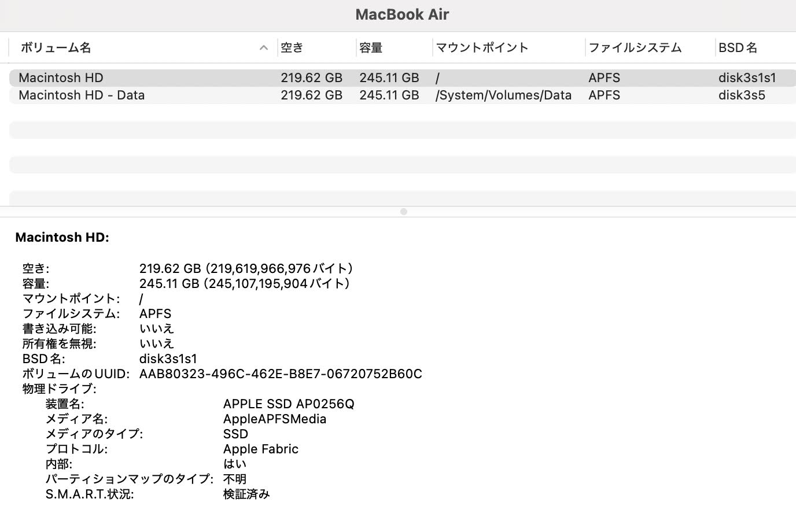Select the Macintosh HD - Data volume row

click(82, 95)
